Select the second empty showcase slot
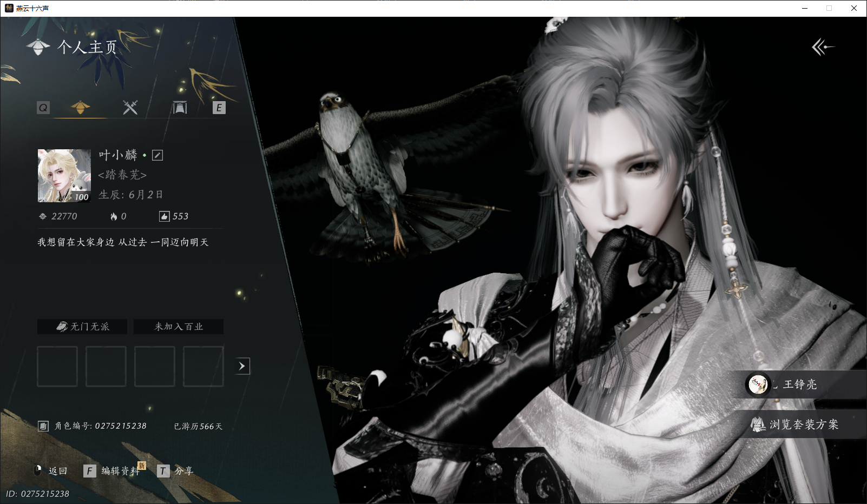867x504 pixels. click(106, 367)
